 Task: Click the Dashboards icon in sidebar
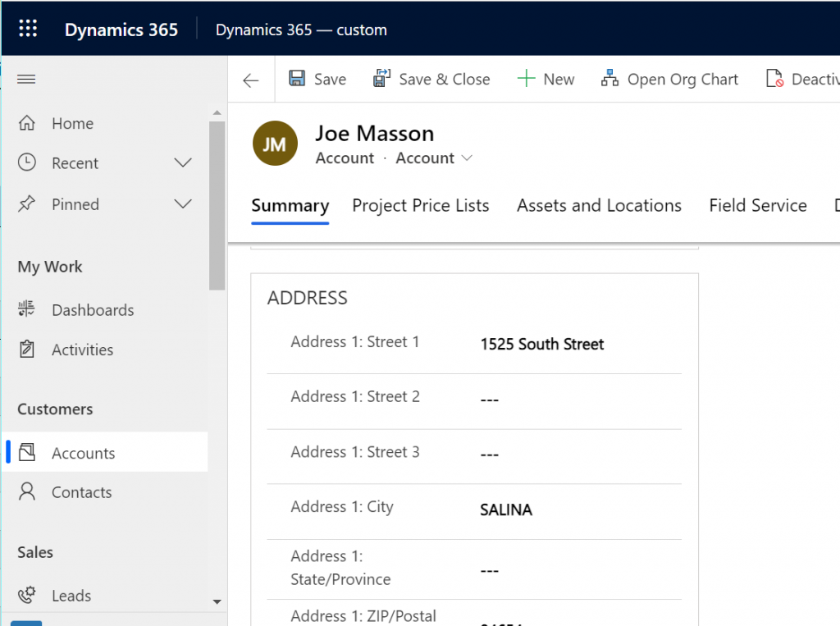pyautogui.click(x=26, y=308)
